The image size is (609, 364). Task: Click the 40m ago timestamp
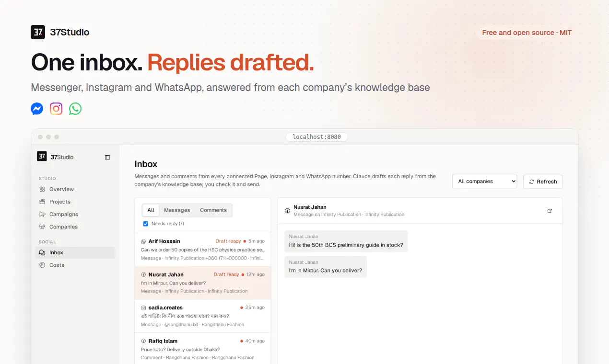click(x=255, y=341)
